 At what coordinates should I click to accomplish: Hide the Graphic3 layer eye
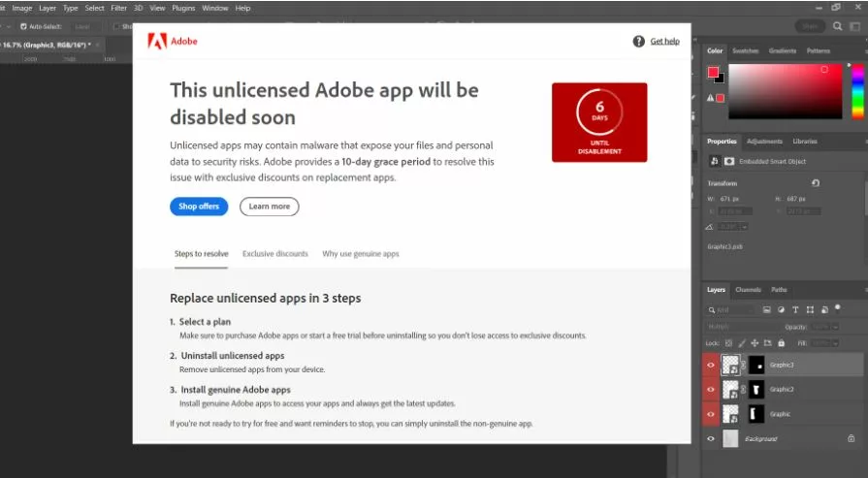coord(711,366)
